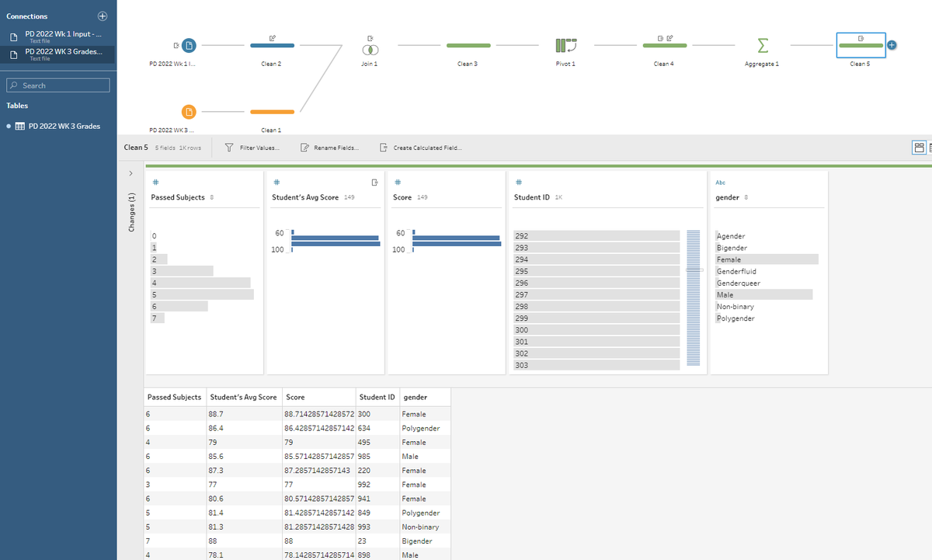Click Create Calculated Field button
The image size is (932, 560).
point(420,148)
